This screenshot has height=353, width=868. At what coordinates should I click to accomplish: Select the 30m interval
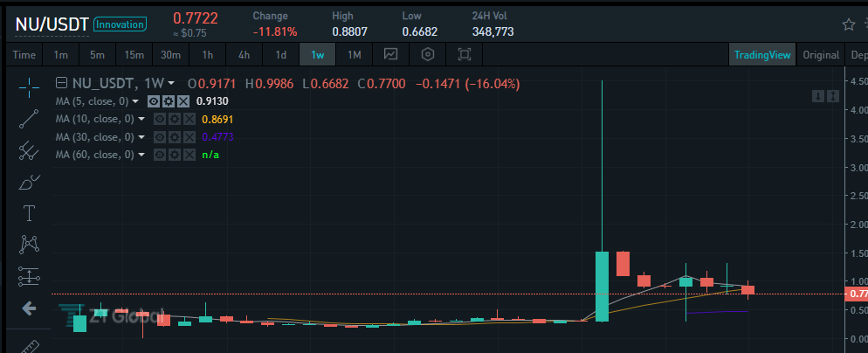click(170, 55)
